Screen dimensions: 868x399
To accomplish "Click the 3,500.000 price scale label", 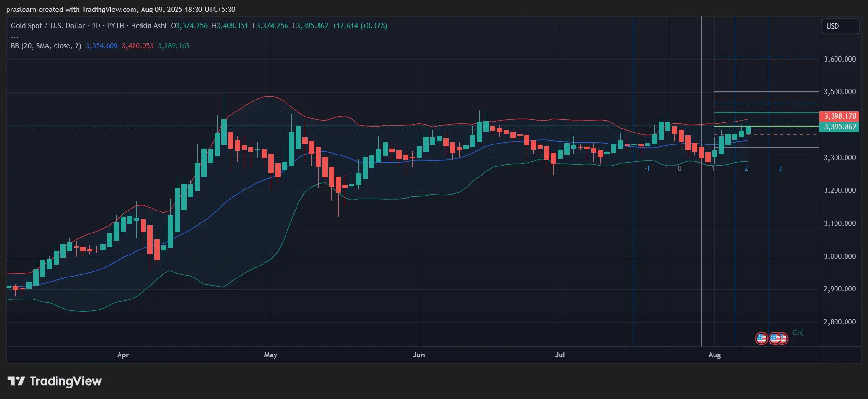I will click(x=840, y=92).
